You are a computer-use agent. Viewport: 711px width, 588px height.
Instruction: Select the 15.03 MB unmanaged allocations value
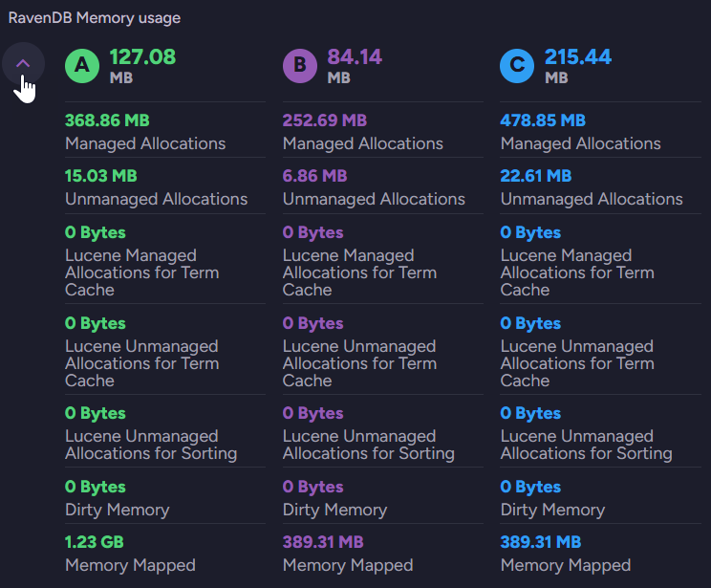(100, 176)
